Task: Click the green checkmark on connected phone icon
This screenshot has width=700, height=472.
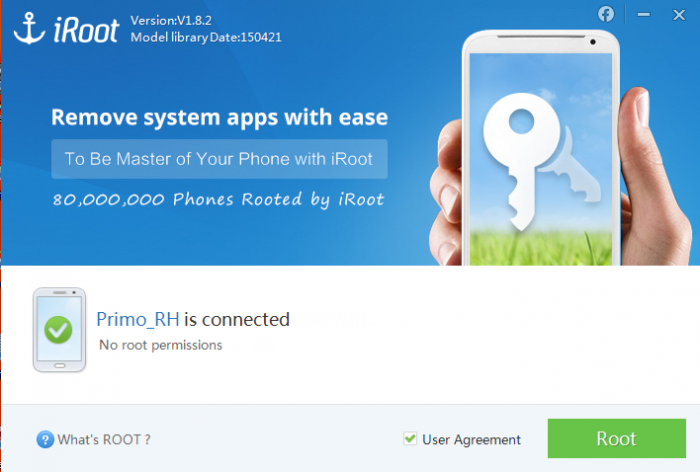Action: [58, 330]
